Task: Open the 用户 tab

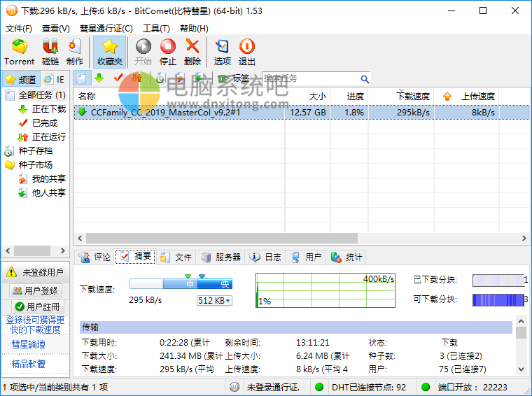Action: 307,257
